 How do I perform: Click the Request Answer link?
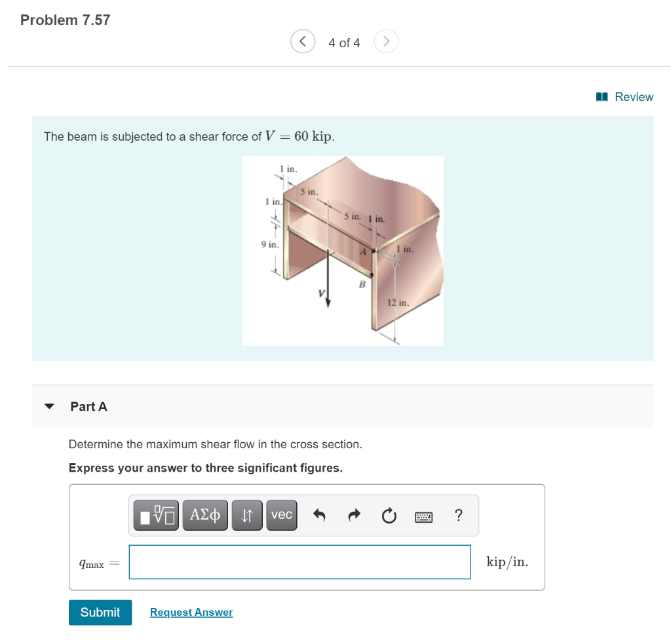[191, 612]
